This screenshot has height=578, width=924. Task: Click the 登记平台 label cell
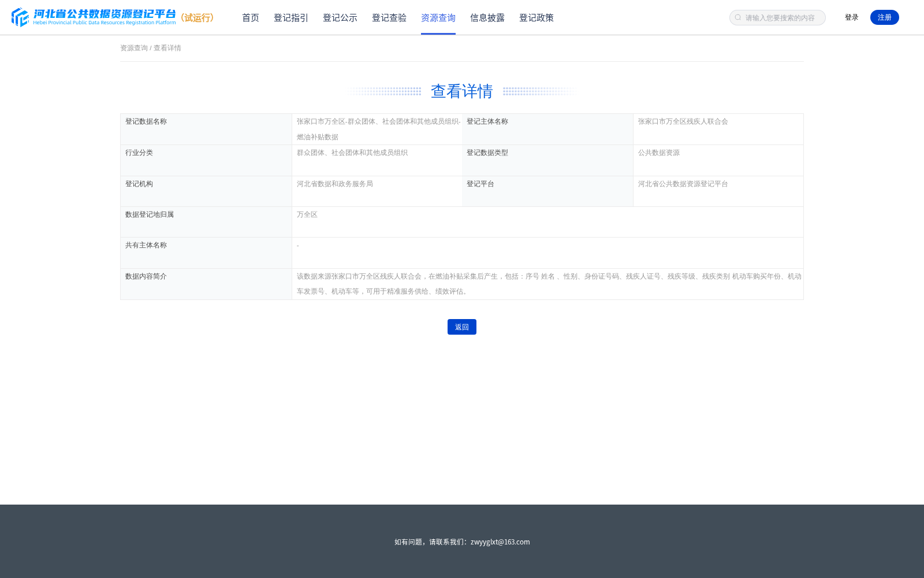[547, 191]
